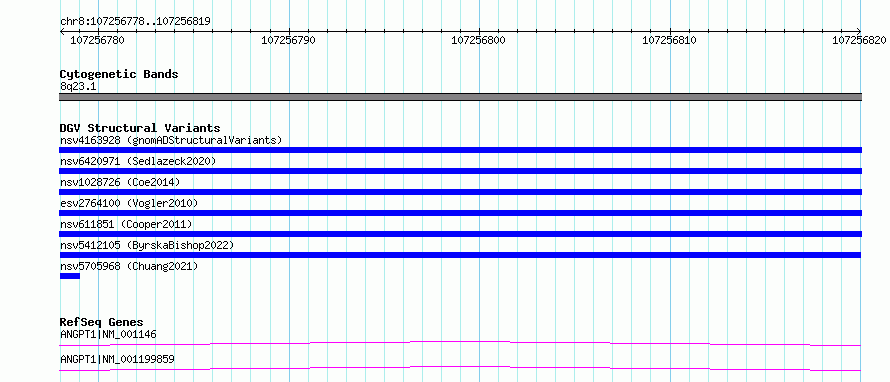Select the RefSeq Genes track title
Viewport: 890px width, 382px height.
[102, 322]
